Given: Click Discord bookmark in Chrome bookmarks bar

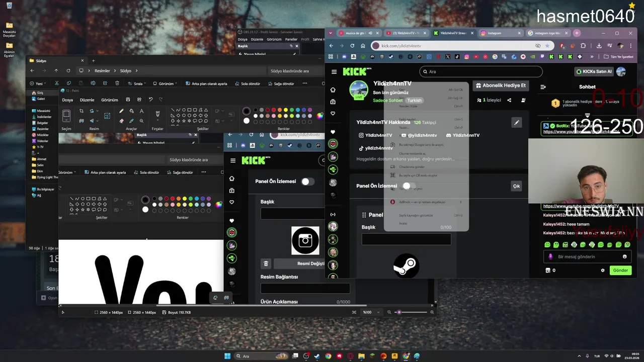Looking at the screenshot, I should click(x=343, y=57).
